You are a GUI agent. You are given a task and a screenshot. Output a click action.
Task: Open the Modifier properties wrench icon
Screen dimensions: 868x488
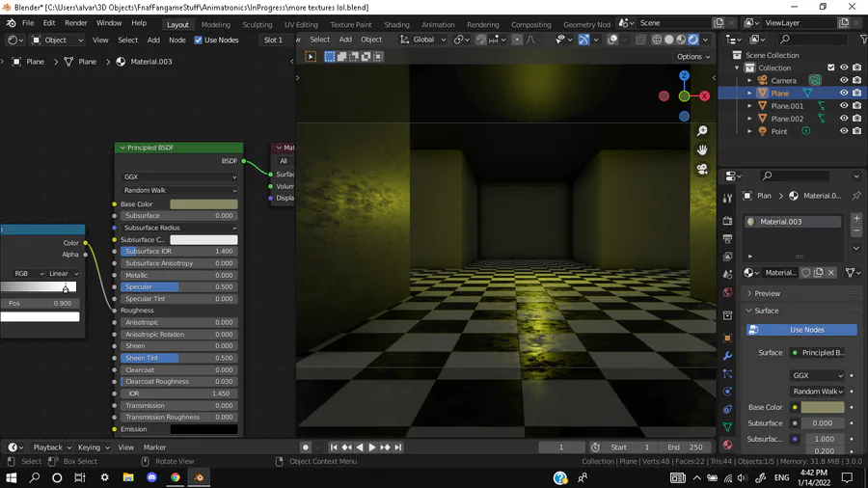click(727, 356)
